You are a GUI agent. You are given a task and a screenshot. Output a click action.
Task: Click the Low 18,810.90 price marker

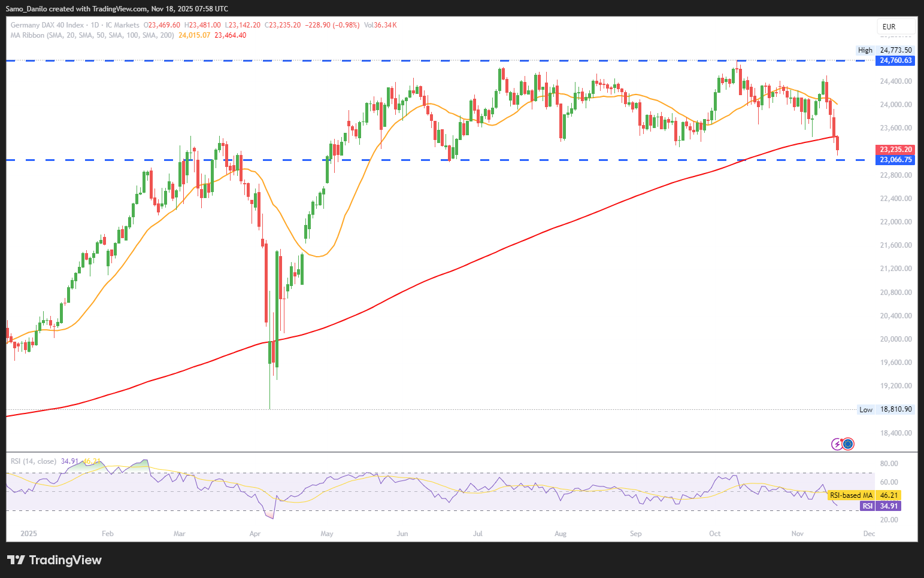pyautogui.click(x=886, y=410)
